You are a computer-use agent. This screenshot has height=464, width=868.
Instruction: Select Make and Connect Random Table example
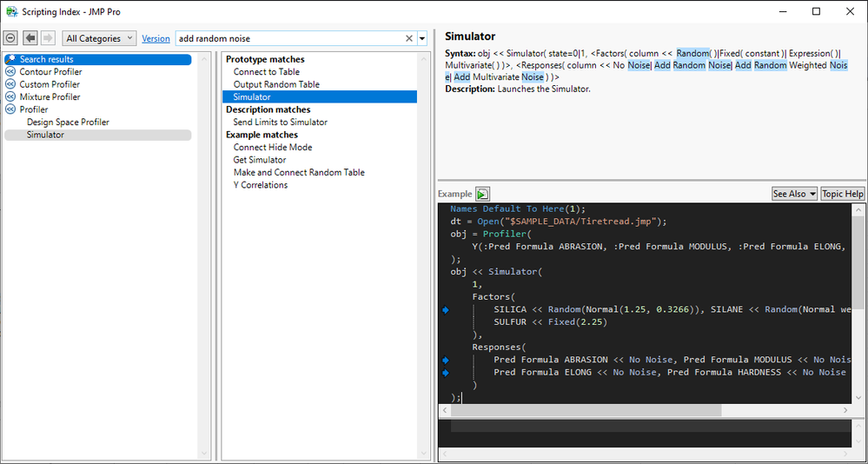click(x=299, y=172)
